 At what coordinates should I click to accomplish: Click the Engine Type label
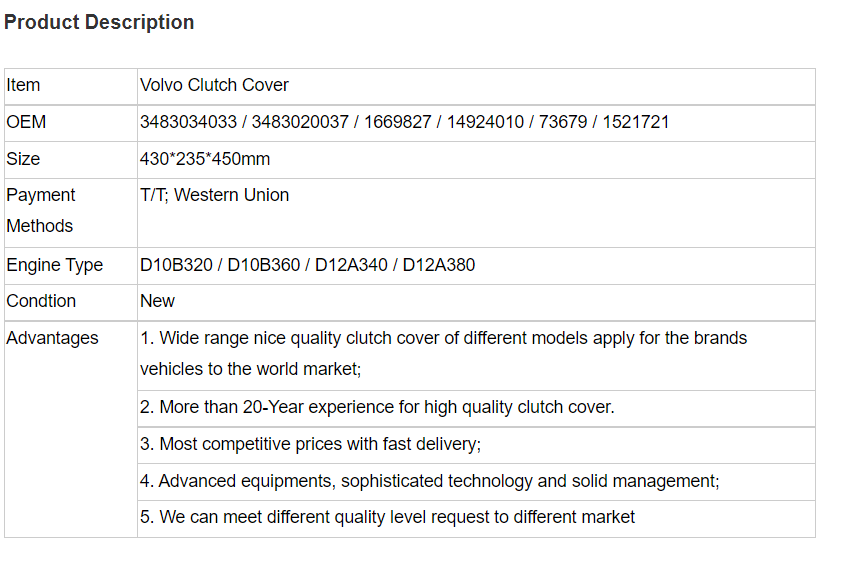(x=55, y=265)
